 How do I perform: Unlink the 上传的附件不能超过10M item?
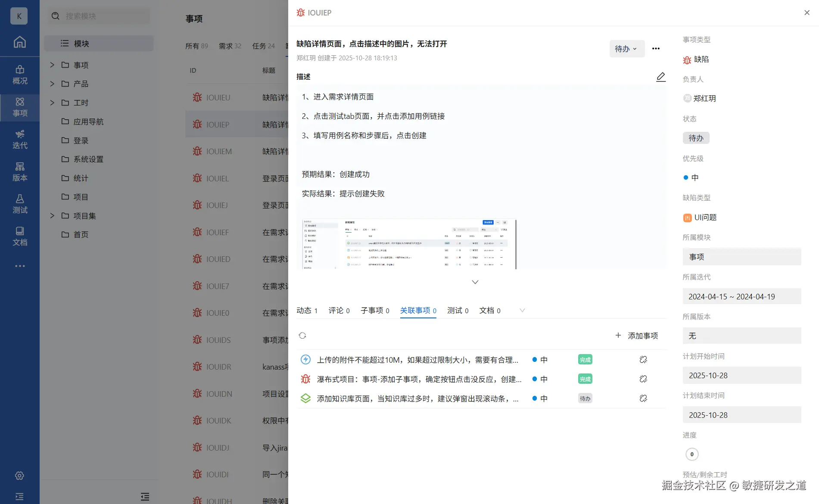point(643,360)
